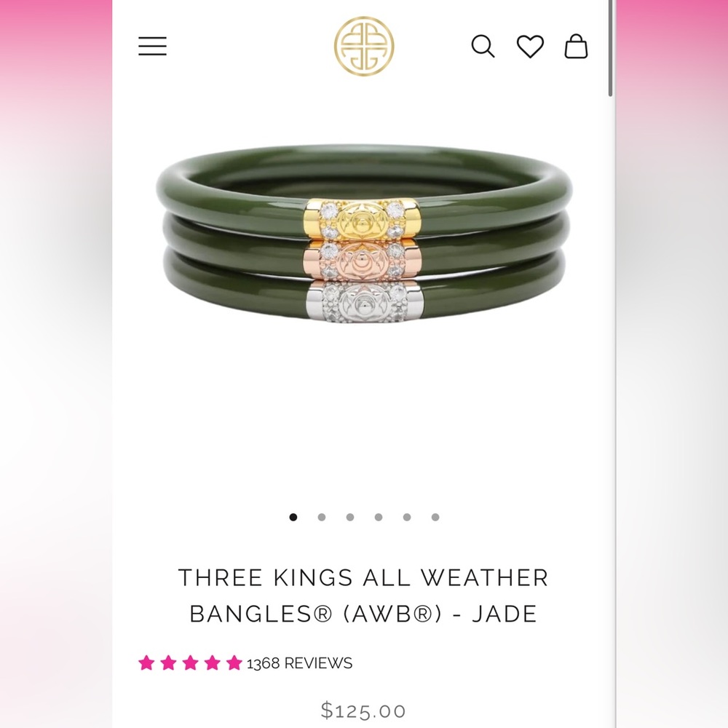Open the search magnifier icon
This screenshot has width=728, height=728.
(x=483, y=47)
